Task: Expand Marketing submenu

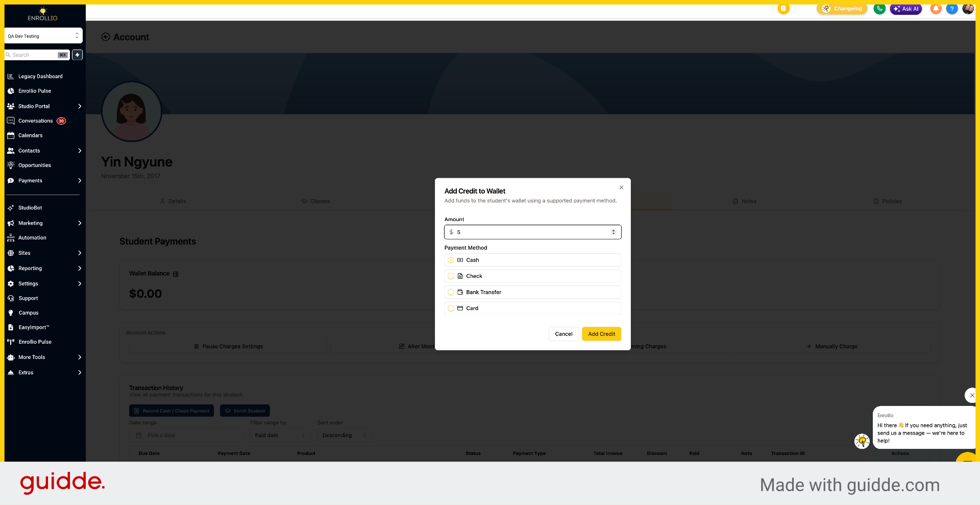Action: pos(80,223)
